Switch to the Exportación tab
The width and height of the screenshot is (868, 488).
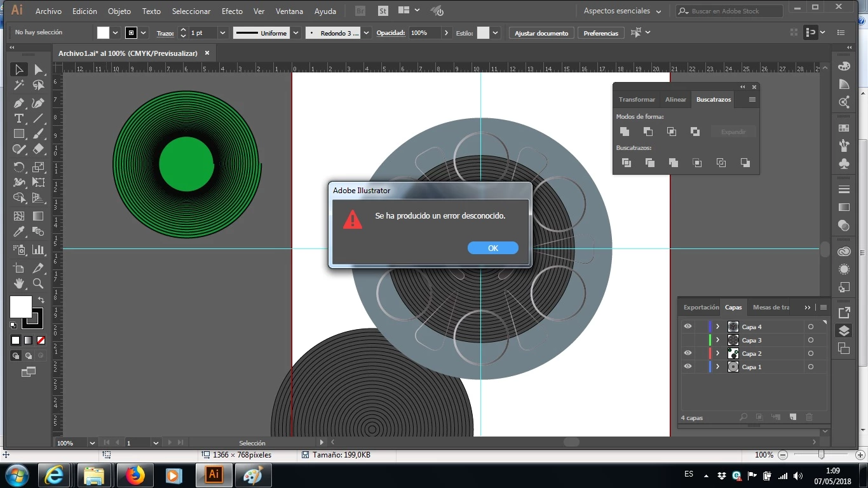coord(701,307)
